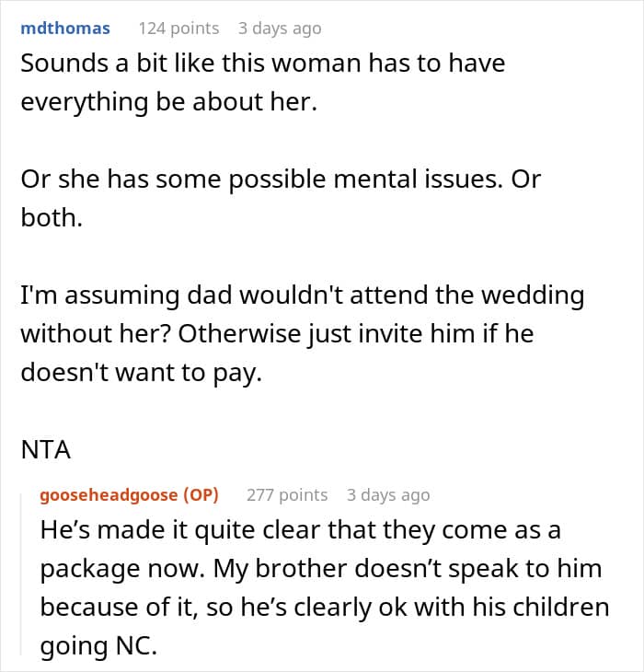
Task: Click the line starting "package now."
Action: pos(320,567)
